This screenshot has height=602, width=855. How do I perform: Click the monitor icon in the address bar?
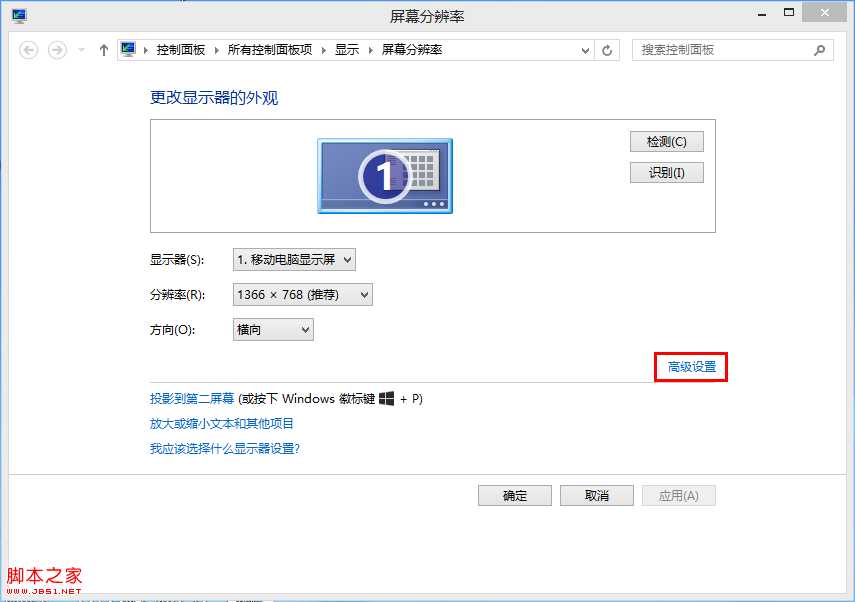click(x=128, y=50)
